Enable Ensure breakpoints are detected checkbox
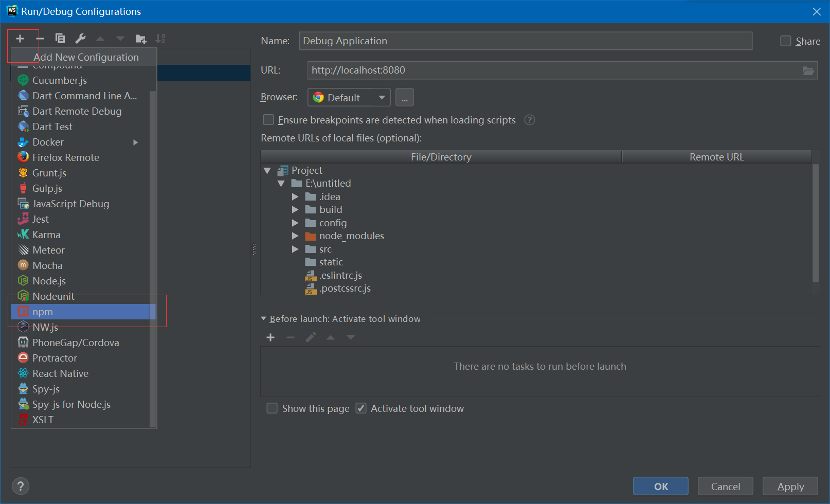The image size is (830, 504). 268,120
